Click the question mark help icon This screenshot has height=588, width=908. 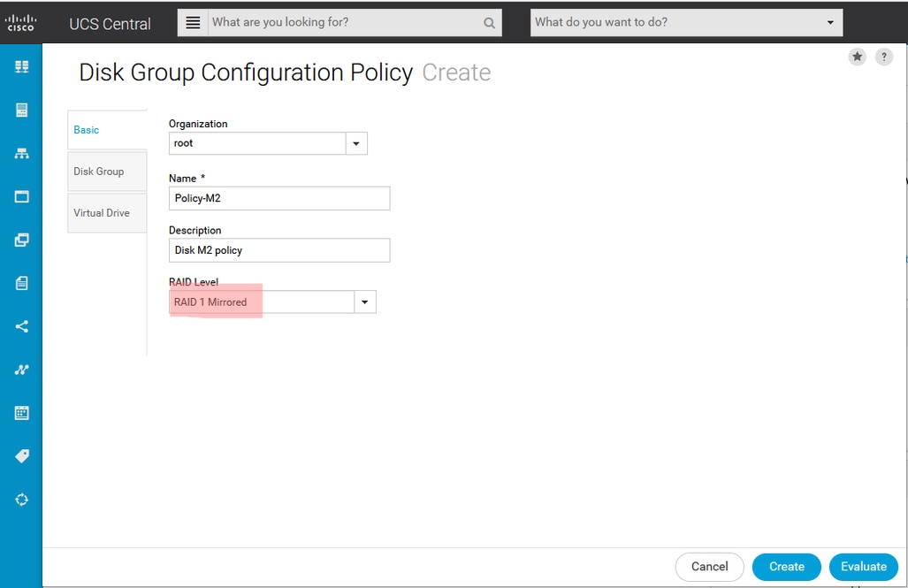point(883,57)
